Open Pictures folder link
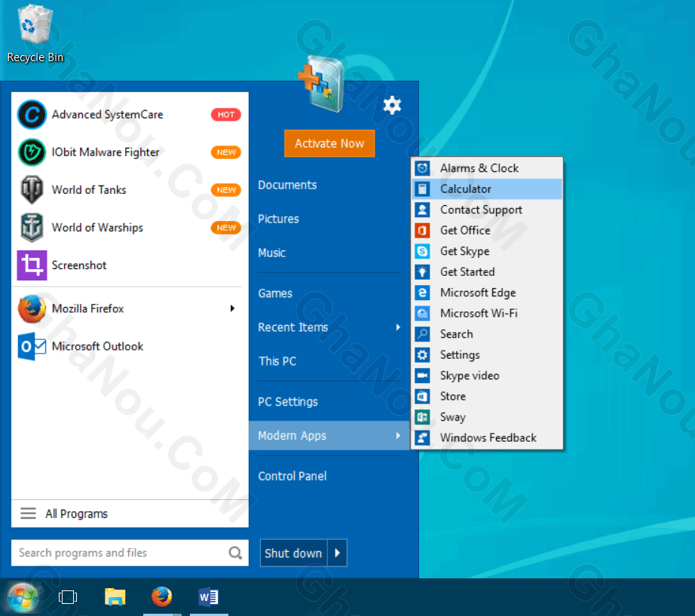Viewport: 695px width, 616px height. point(278,219)
